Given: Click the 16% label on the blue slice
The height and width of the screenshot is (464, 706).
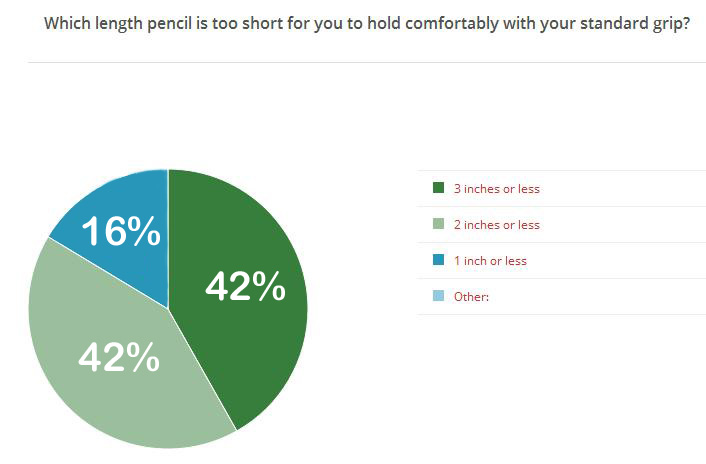Looking at the screenshot, I should 121,232.
